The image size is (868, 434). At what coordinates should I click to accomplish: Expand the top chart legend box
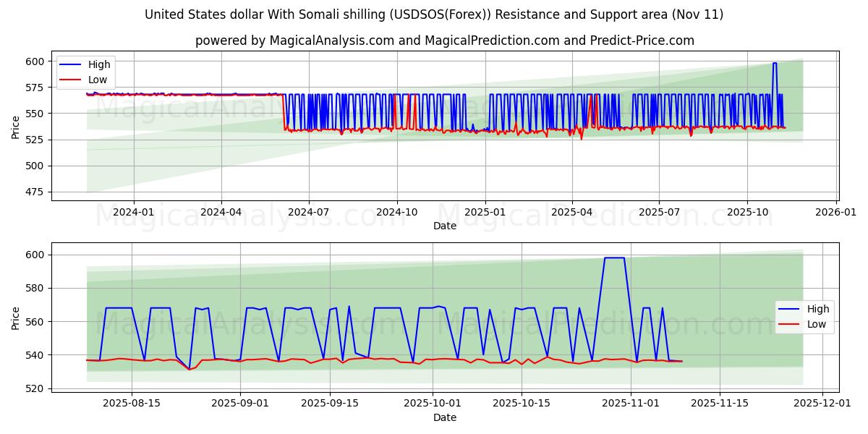coord(87,72)
